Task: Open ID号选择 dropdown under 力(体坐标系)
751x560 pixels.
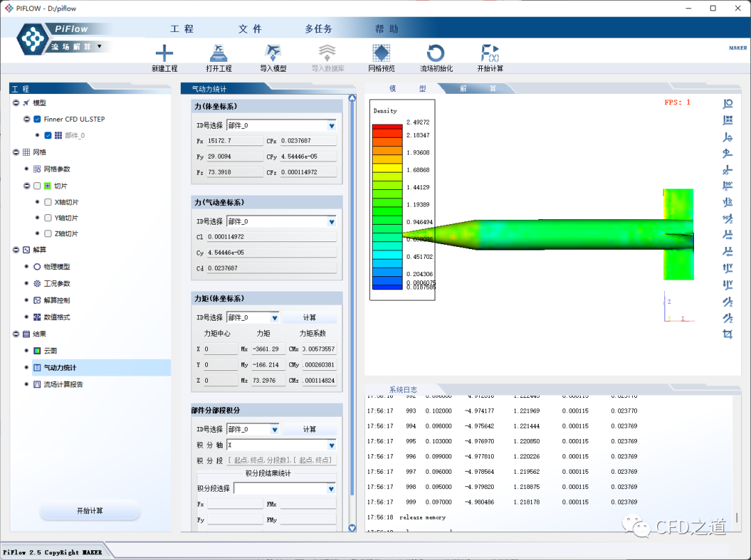Action: [x=332, y=126]
